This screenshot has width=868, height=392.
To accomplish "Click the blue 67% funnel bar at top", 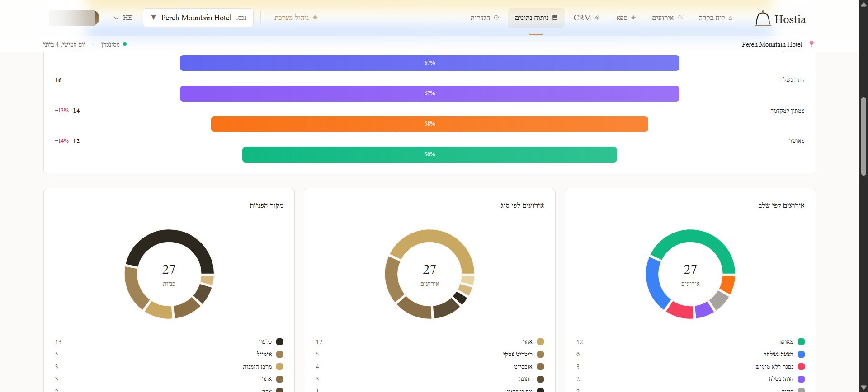I will tap(429, 63).
